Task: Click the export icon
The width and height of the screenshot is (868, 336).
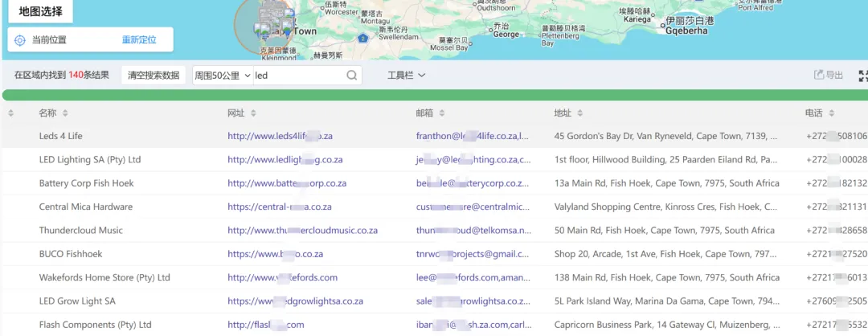Action: (x=819, y=76)
